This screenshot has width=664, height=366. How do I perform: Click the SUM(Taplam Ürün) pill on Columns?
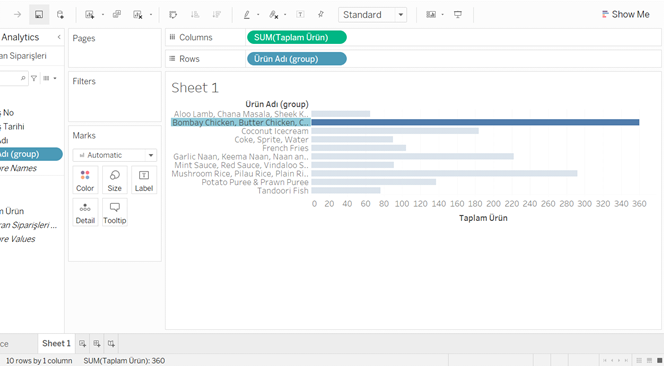[x=296, y=37]
